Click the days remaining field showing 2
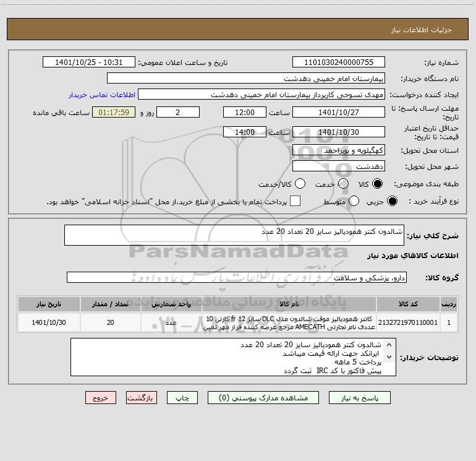Screen dimensions: 476x461 pyautogui.click(x=178, y=112)
